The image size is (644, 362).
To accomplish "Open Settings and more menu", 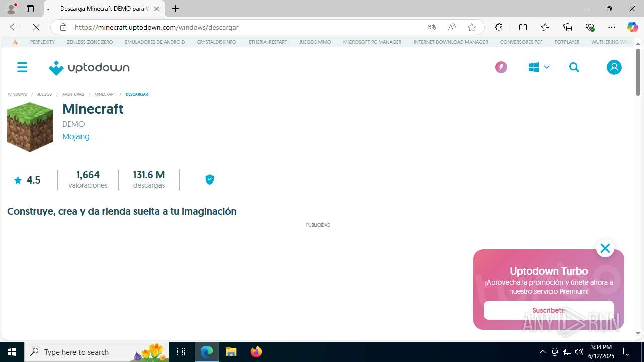I will tap(612, 27).
